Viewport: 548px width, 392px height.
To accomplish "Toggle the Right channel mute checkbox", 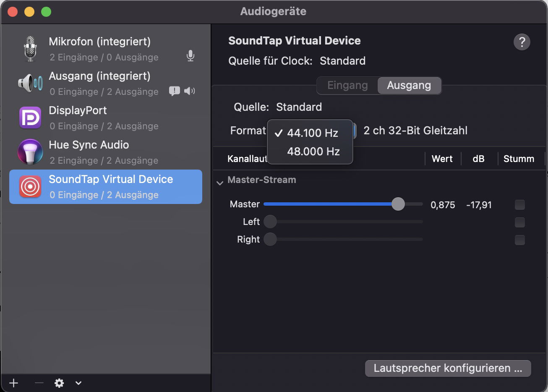I will click(520, 240).
